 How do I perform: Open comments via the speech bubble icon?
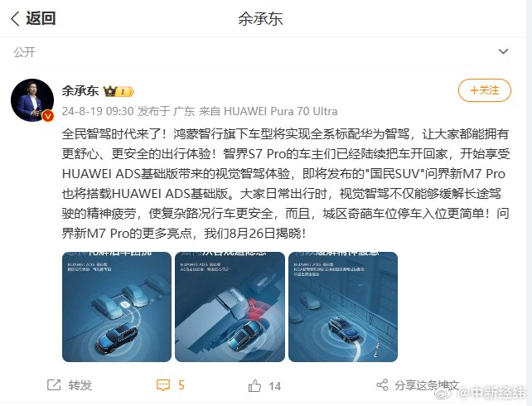[x=163, y=385]
